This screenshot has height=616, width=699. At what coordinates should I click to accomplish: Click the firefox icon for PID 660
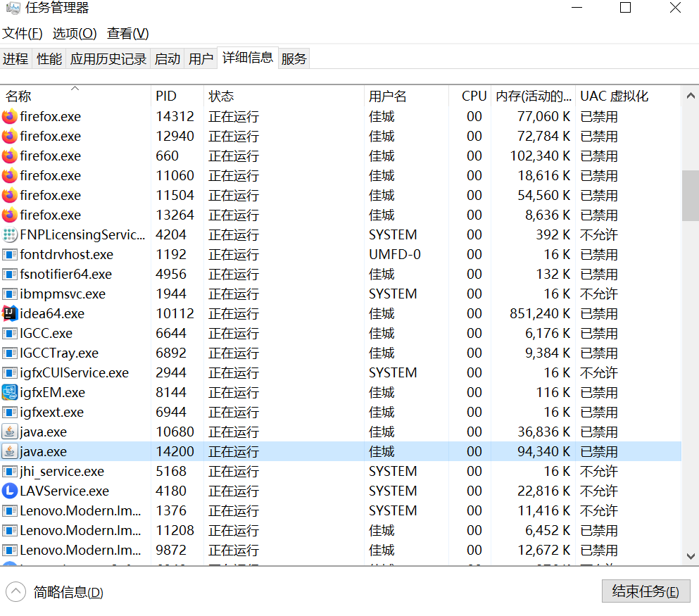coord(10,156)
